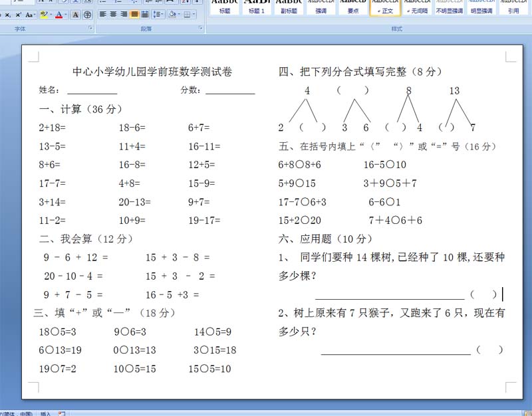Apply the 标题 1 style
This screenshot has width=532, height=416.
click(257, 7)
